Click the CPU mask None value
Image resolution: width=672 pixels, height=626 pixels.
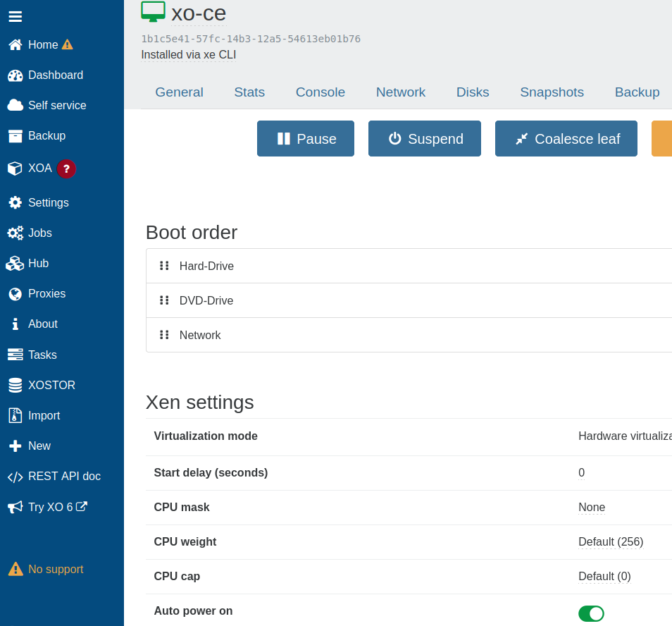[x=591, y=508]
